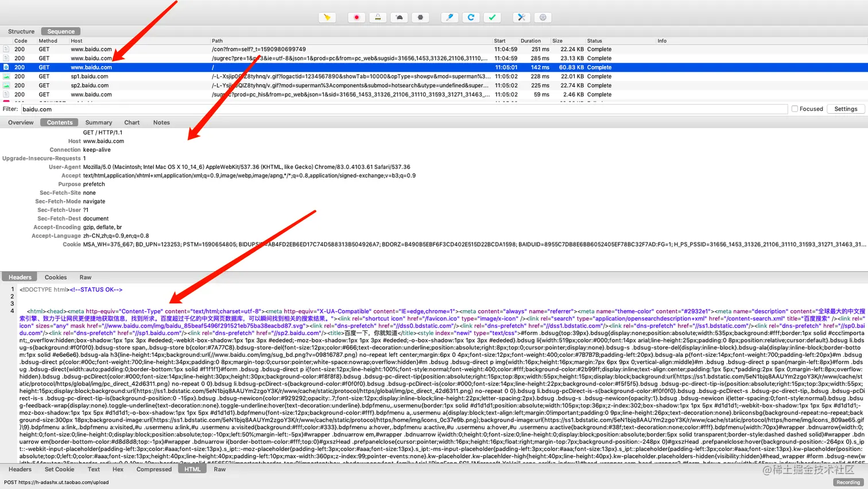Viewport: 868px width, 489px height.
Task: Click the Repeat request arrow icon
Action: (471, 17)
